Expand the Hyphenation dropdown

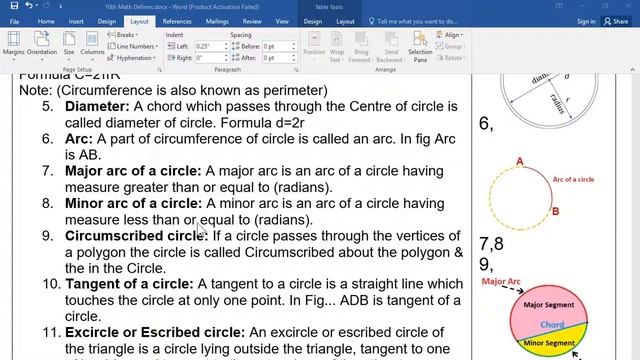(131, 58)
